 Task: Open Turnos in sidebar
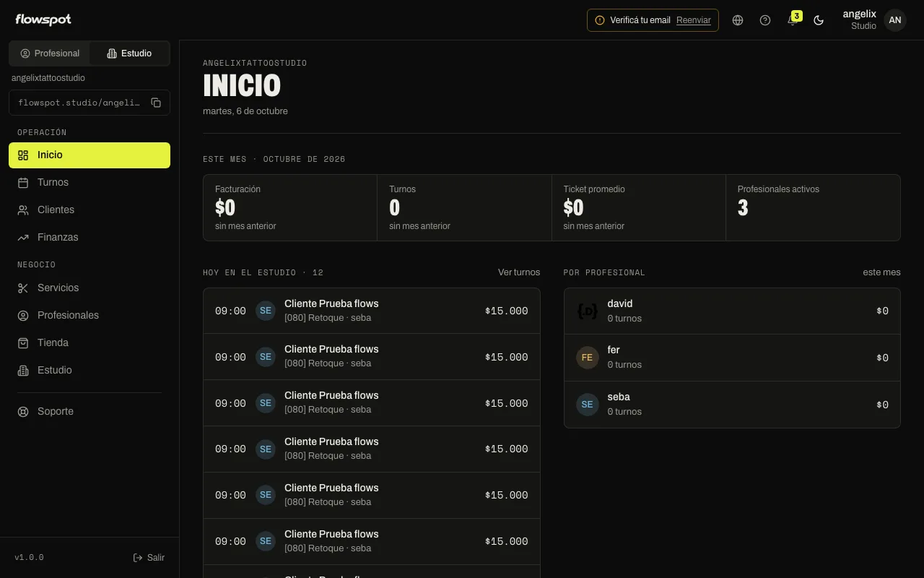click(x=90, y=183)
